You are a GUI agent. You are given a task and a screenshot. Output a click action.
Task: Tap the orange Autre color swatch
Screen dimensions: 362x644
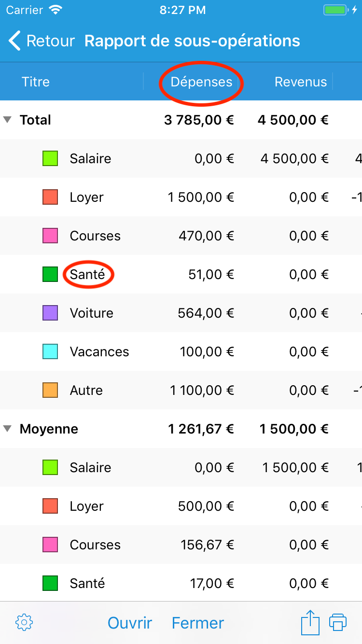point(50,390)
